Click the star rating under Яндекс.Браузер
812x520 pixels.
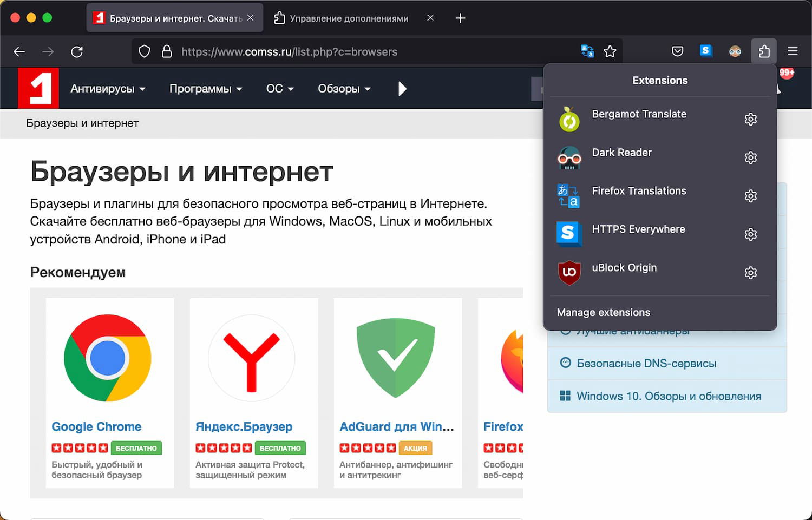coord(224,448)
